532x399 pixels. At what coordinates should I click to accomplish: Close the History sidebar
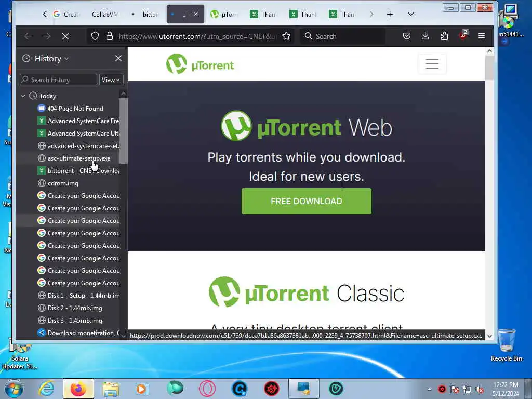click(x=118, y=58)
